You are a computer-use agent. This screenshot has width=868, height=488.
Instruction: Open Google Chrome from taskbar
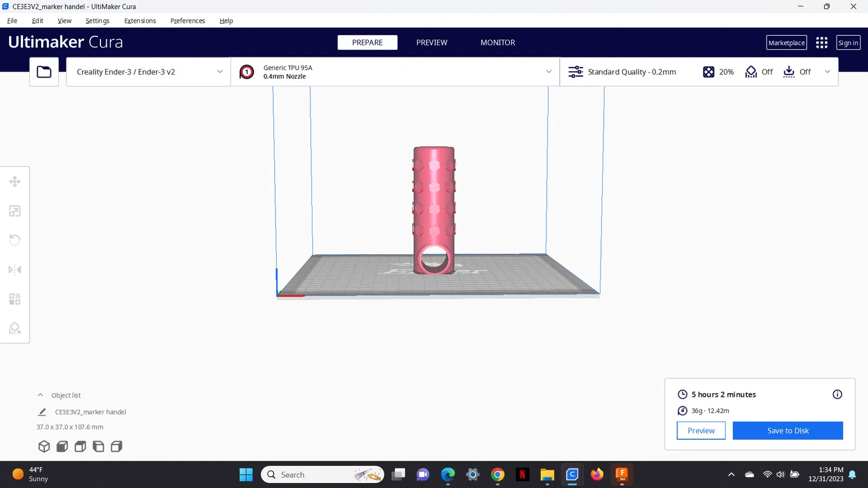pos(497,474)
